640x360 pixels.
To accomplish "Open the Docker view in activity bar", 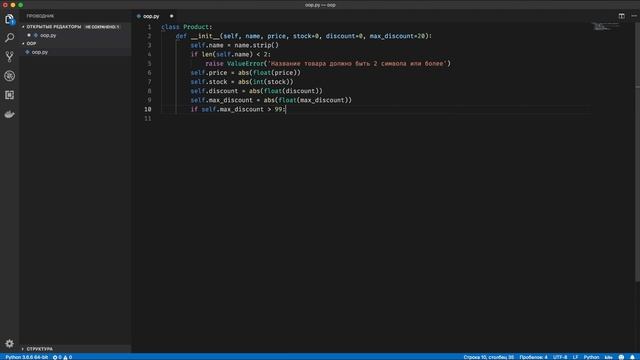I will pos(9,114).
